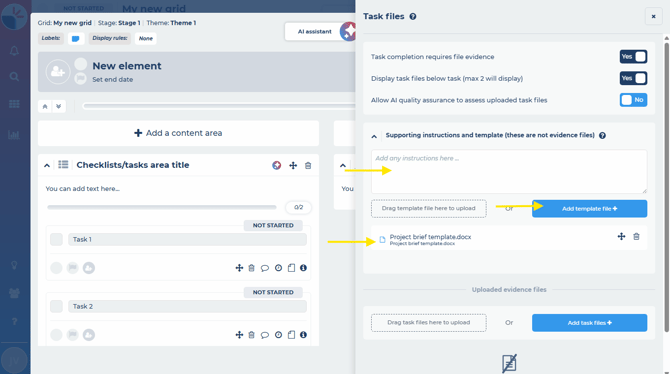Click the Checklists/tasks area title text
This screenshot has height=374, width=670.
tap(132, 165)
